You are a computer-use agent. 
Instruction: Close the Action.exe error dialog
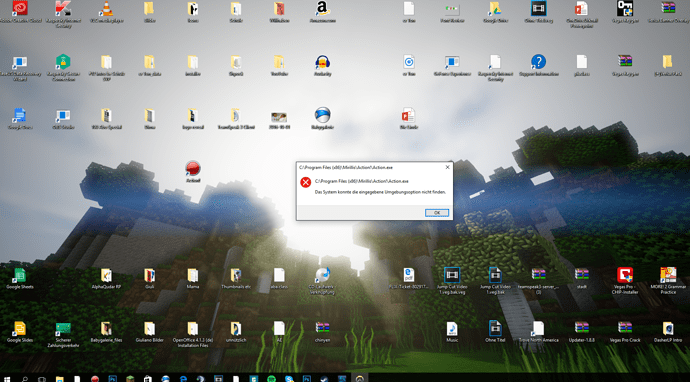point(447,167)
